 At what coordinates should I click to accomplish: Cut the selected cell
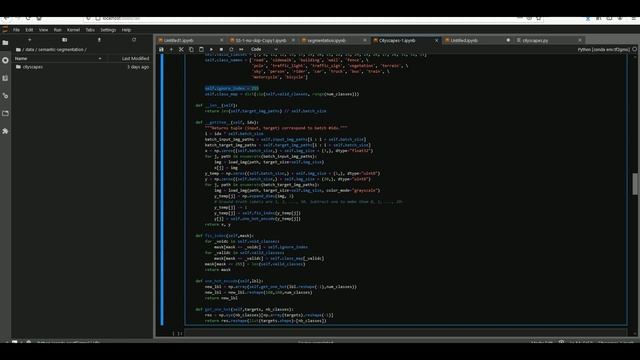tap(181, 49)
